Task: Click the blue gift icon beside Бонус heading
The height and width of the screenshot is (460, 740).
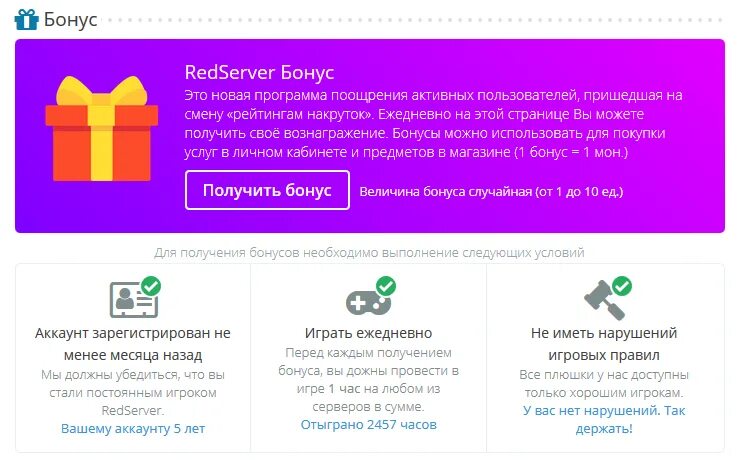Action: tap(26, 19)
